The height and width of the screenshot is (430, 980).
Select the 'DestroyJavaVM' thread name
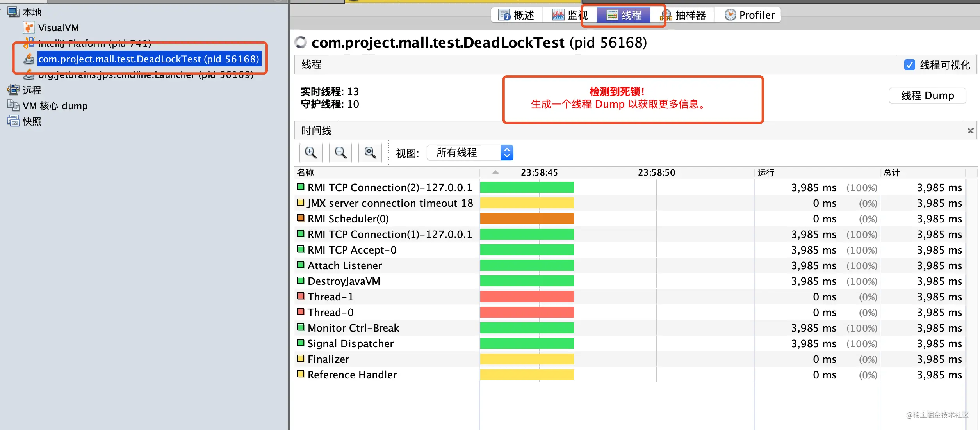point(344,281)
